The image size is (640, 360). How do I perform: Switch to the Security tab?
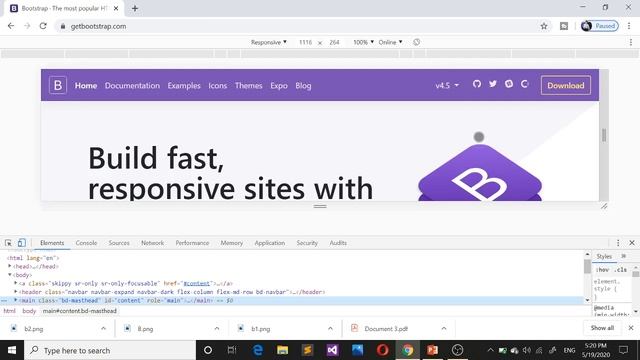click(x=307, y=243)
